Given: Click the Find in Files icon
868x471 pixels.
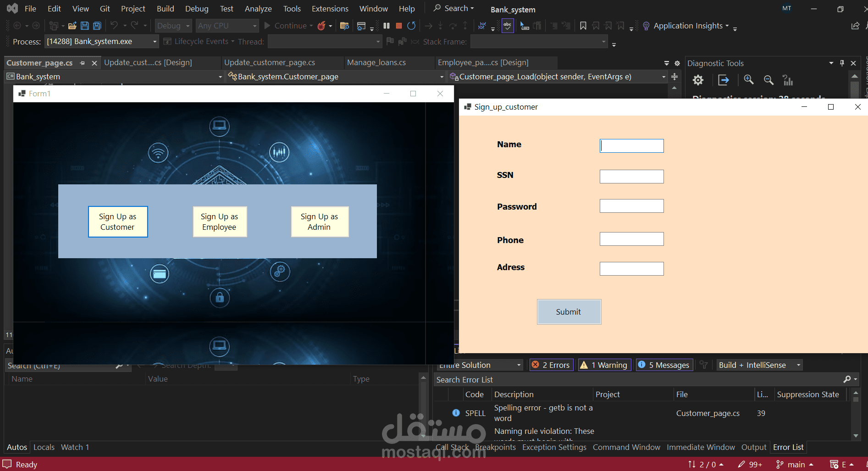Looking at the screenshot, I should (344, 26).
